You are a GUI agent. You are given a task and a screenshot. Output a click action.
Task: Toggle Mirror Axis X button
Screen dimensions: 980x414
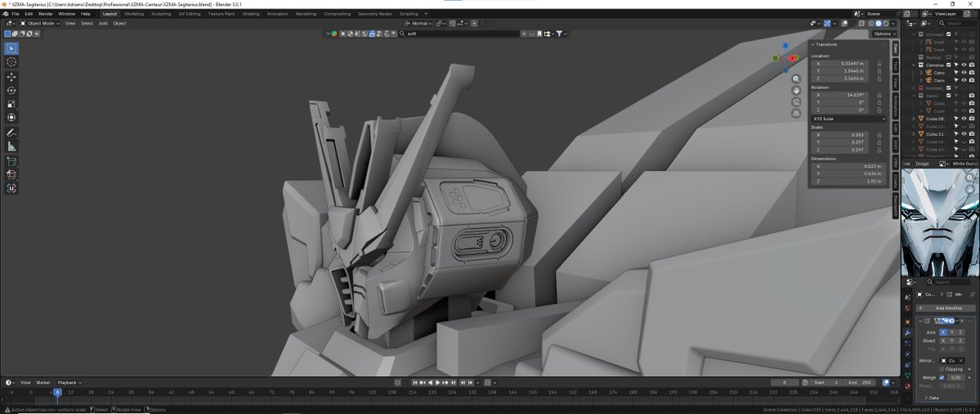[x=943, y=332]
